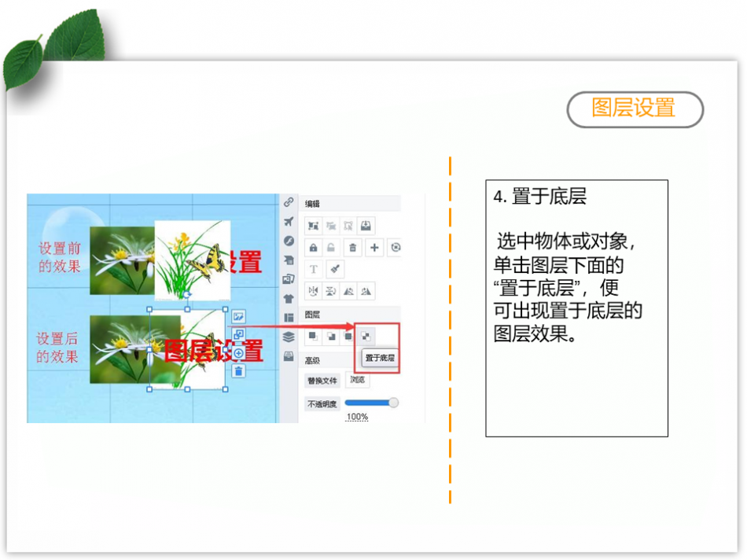Image resolution: width=747 pixels, height=560 pixels.
Task: Click the floating zoom-in icon beside selected image
Action: coord(239,353)
